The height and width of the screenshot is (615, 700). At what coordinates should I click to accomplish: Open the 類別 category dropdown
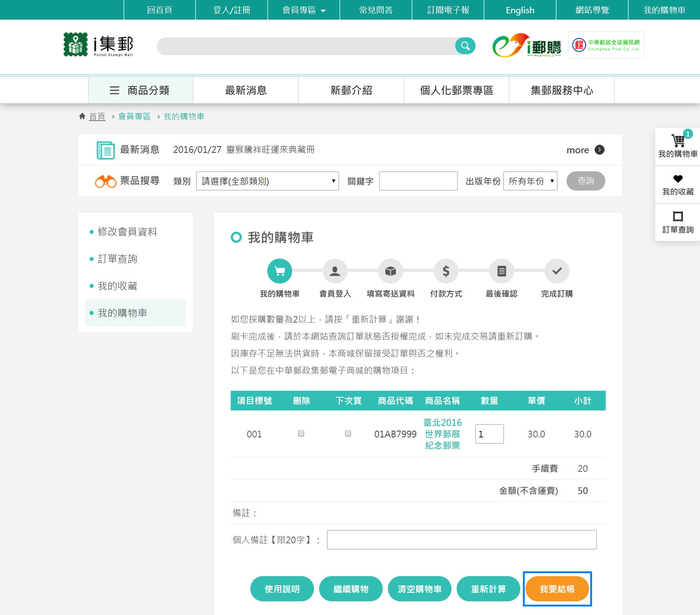(267, 181)
